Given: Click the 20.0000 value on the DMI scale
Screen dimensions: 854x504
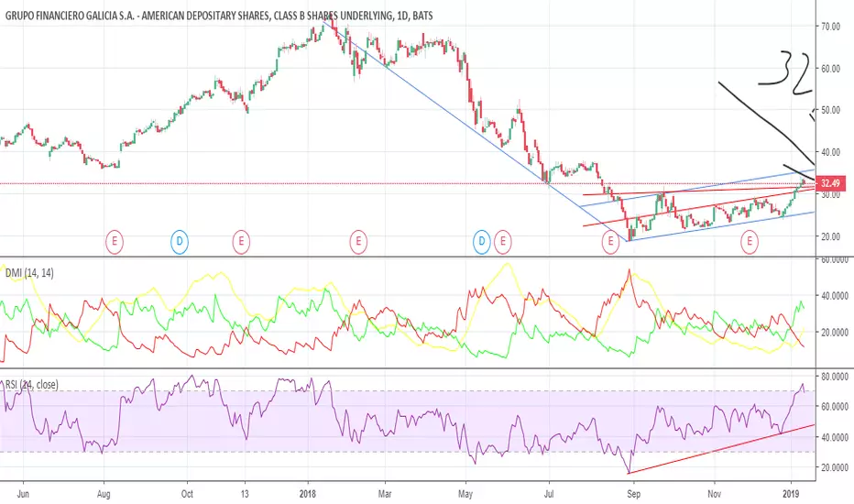Looking at the screenshot, I should [835, 333].
